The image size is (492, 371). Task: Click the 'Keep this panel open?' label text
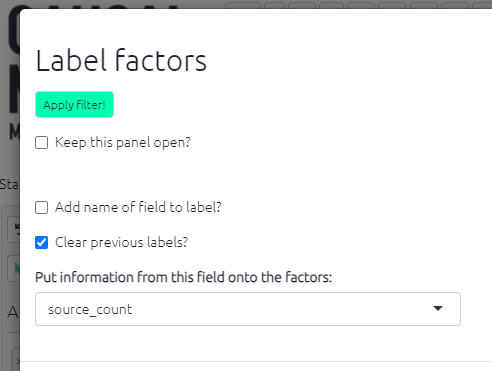[123, 143]
